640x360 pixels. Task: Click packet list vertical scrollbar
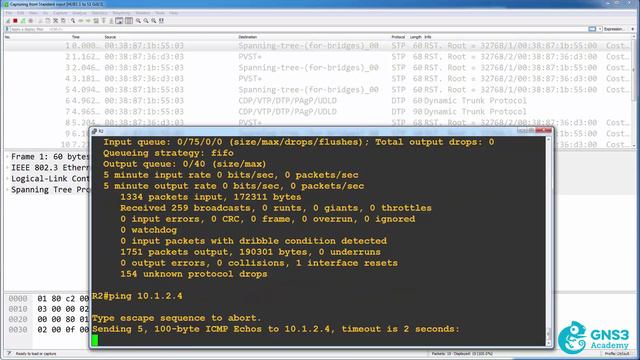(634, 92)
